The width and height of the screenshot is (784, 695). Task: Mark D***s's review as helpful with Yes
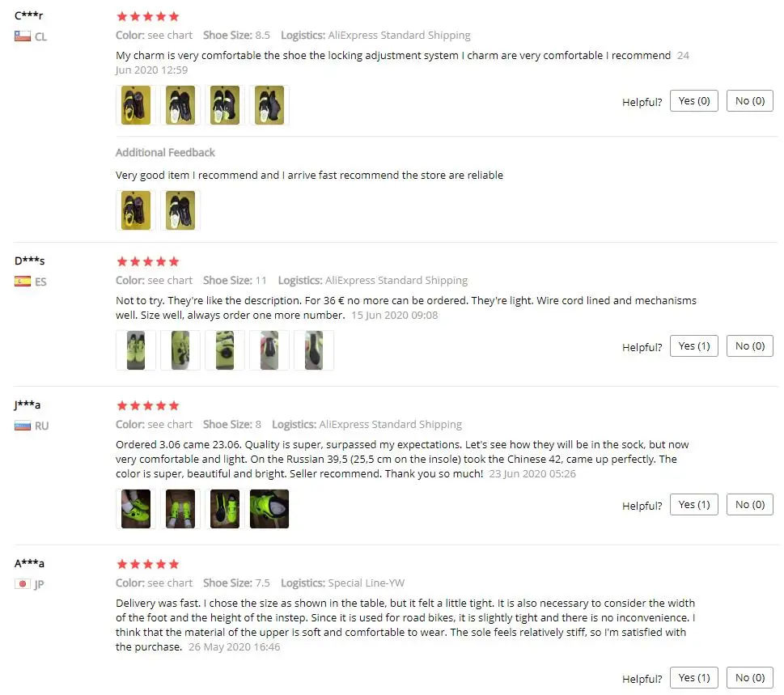click(693, 346)
